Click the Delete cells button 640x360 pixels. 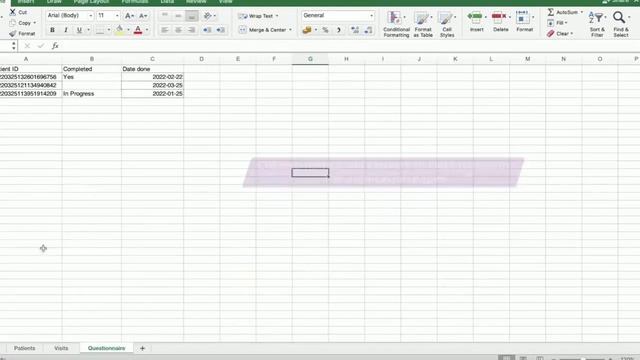coord(500,22)
